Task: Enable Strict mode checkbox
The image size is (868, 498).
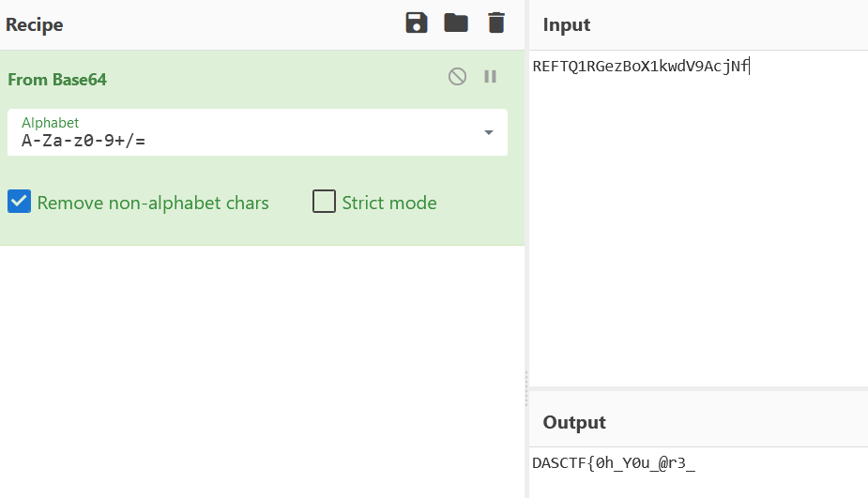Action: [324, 202]
